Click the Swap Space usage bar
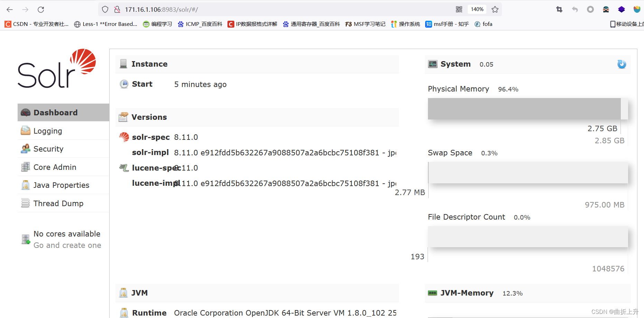Image resolution: width=644 pixels, height=318 pixels. click(528, 173)
